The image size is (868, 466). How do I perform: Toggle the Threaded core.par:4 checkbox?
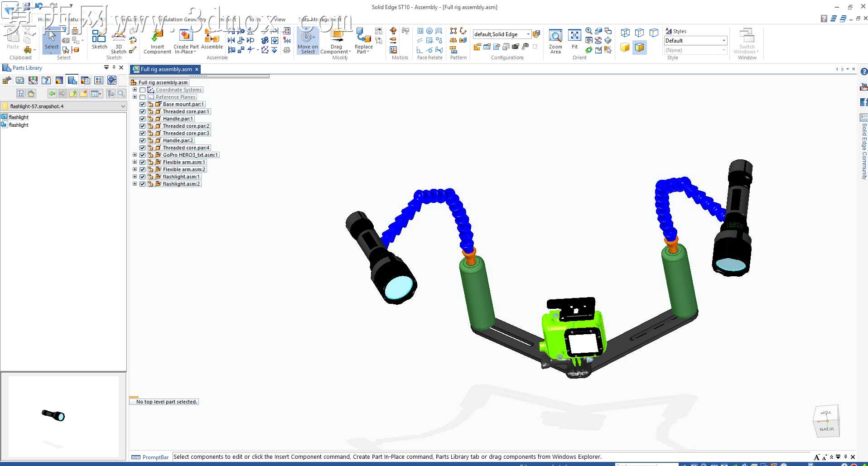142,148
